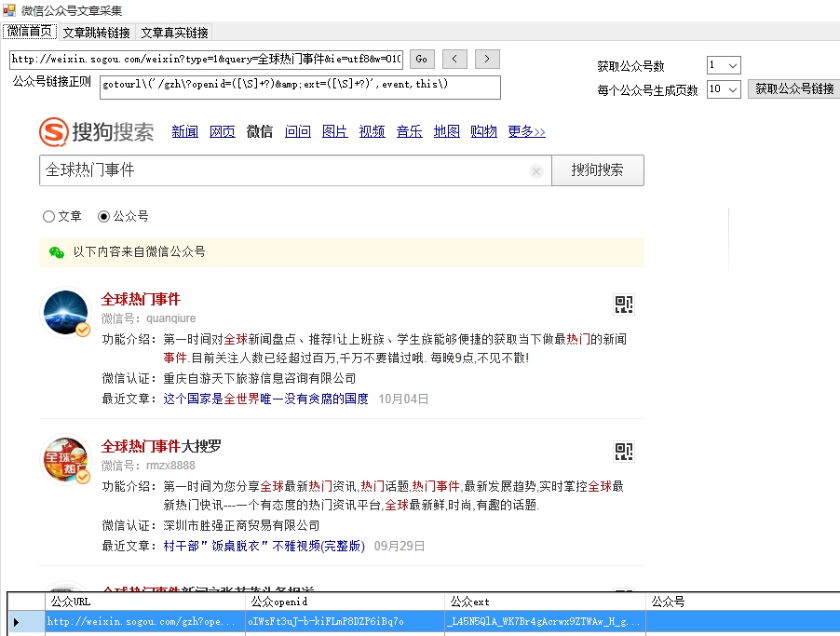Open the 网页 search category

coord(223,131)
